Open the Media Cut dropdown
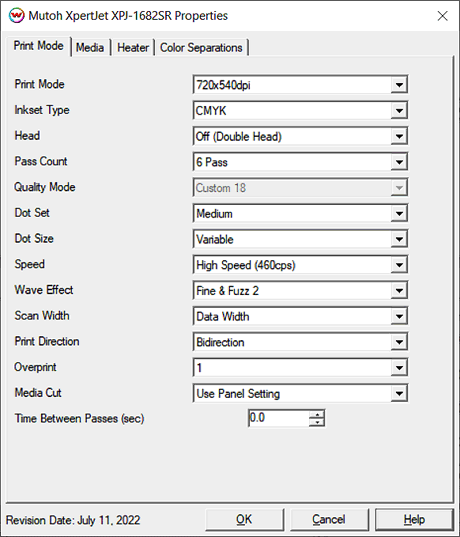The height and width of the screenshot is (537, 460). pos(300,393)
